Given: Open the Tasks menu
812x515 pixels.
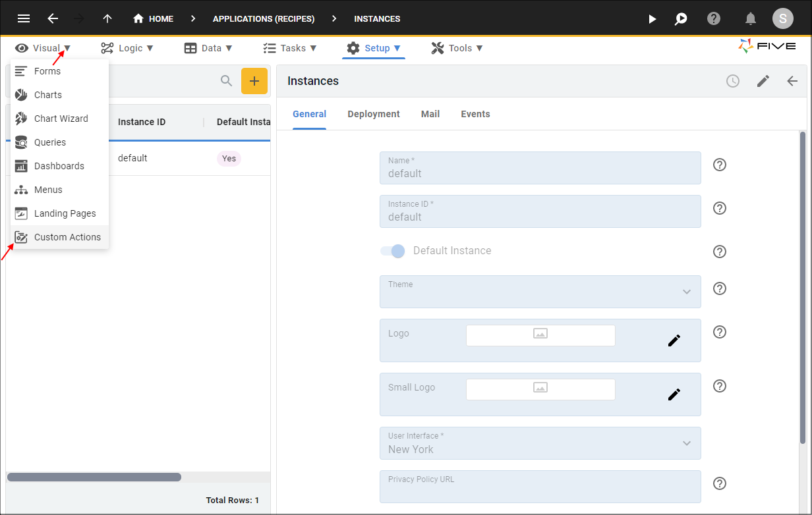Looking at the screenshot, I should coord(290,48).
